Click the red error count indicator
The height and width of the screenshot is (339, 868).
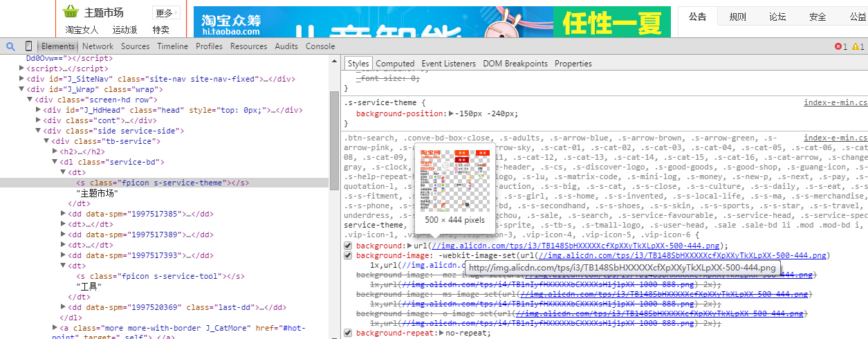pos(841,46)
